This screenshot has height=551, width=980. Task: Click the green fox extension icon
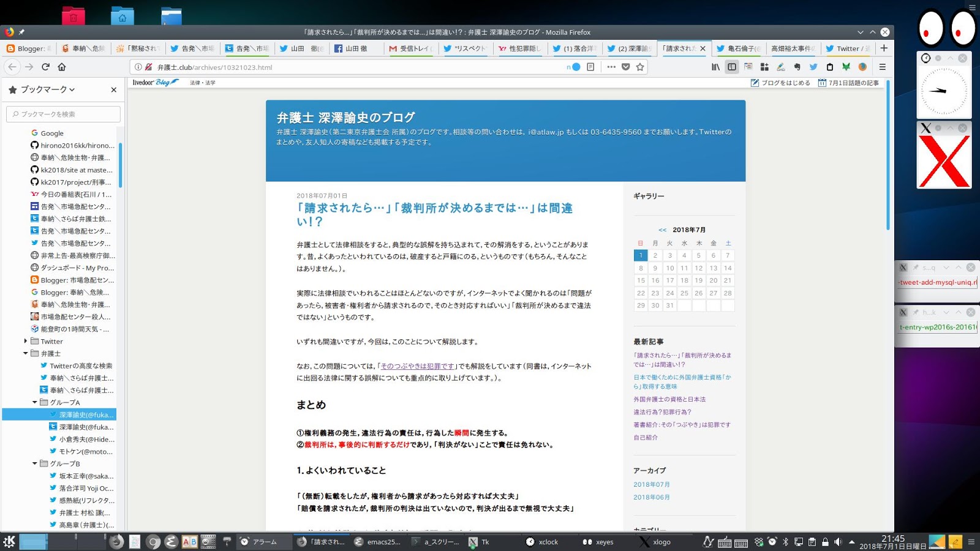[x=846, y=67]
